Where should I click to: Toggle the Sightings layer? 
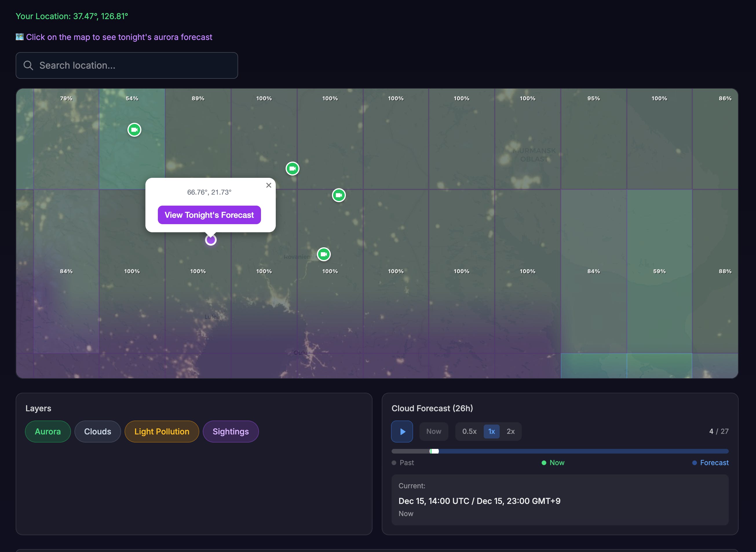pyautogui.click(x=231, y=431)
